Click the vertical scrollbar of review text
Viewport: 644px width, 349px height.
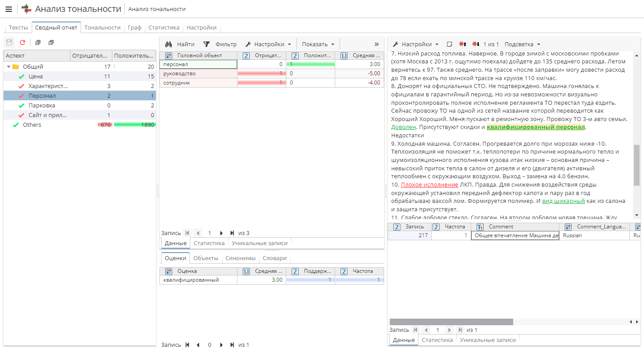pyautogui.click(x=637, y=165)
